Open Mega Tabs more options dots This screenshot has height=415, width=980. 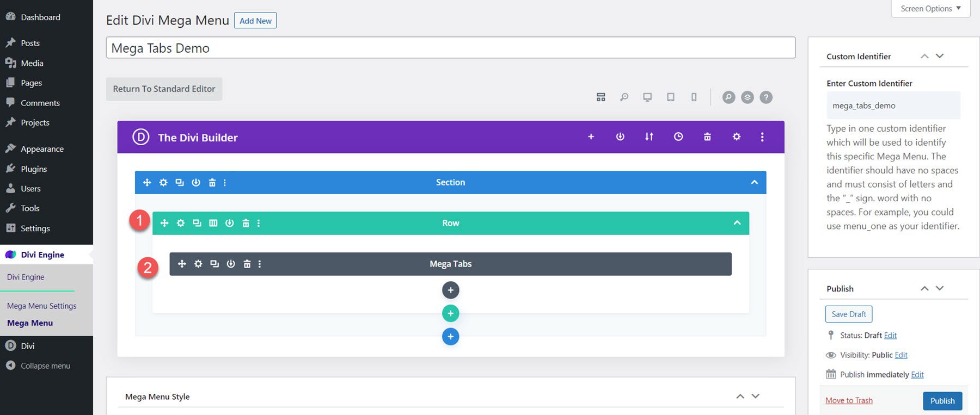[260, 264]
